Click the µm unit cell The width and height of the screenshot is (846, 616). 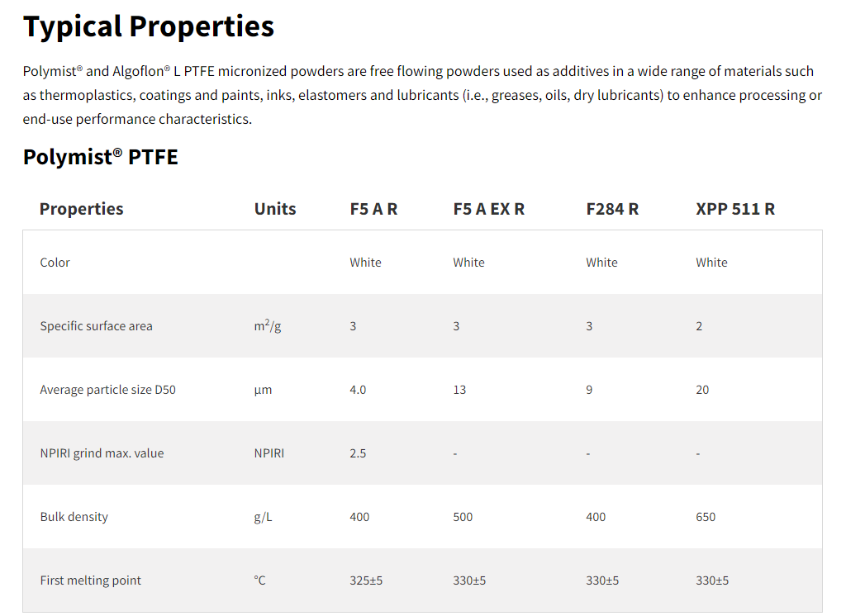click(x=264, y=390)
